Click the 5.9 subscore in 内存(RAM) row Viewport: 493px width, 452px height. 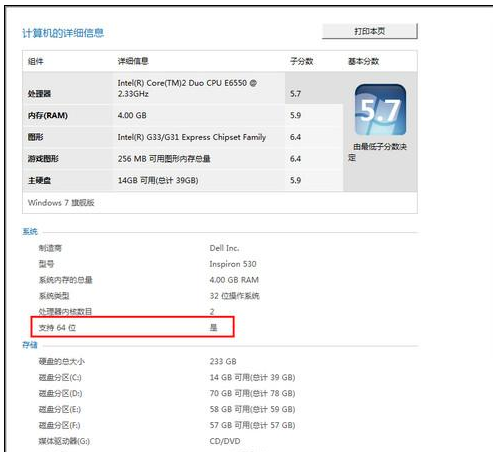pos(295,115)
